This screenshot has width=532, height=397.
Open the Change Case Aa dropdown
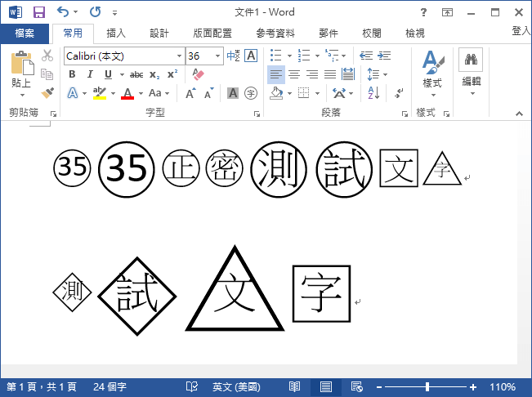click(x=159, y=93)
